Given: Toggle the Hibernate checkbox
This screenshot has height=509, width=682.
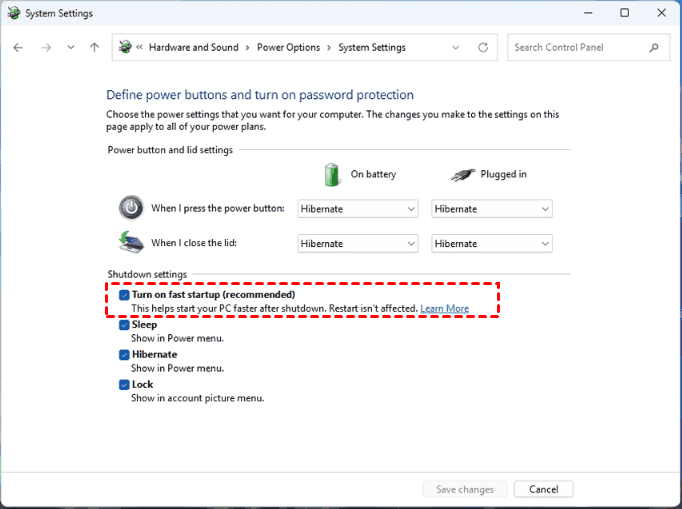Looking at the screenshot, I should [124, 355].
